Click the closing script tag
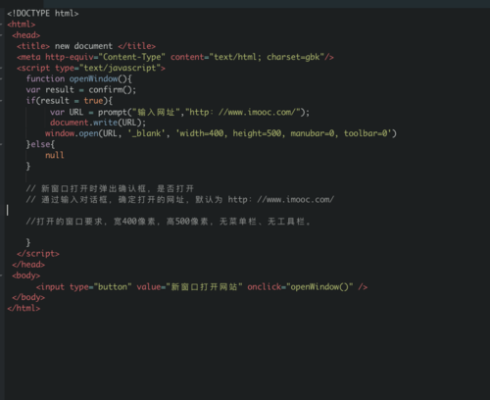This screenshot has height=400, width=490. click(38, 254)
